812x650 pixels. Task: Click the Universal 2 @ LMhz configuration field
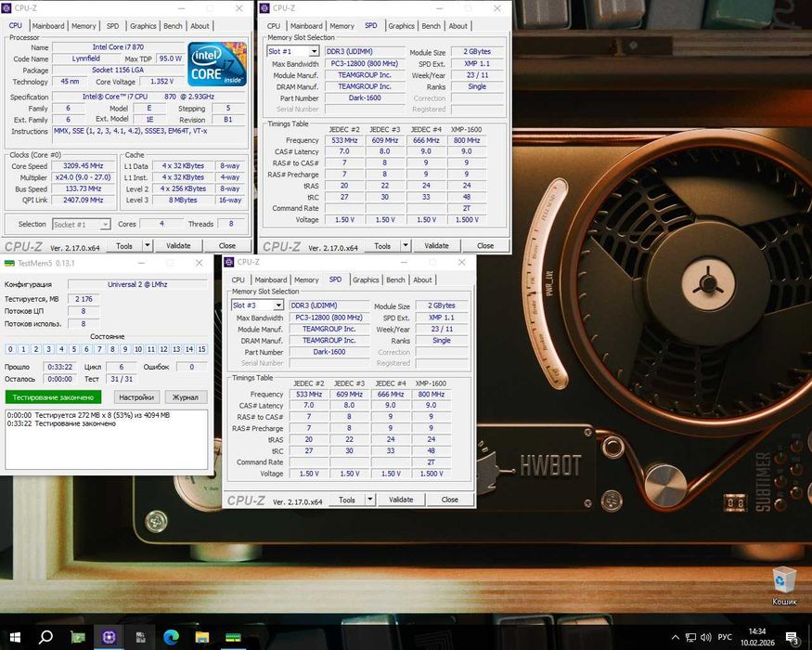coord(137,284)
